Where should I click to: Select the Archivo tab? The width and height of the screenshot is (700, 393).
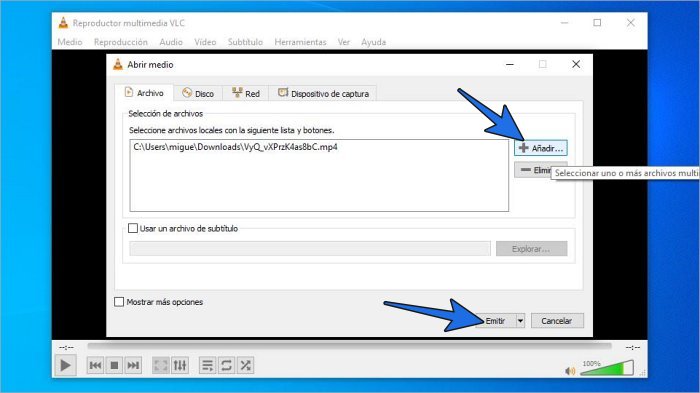[144, 93]
